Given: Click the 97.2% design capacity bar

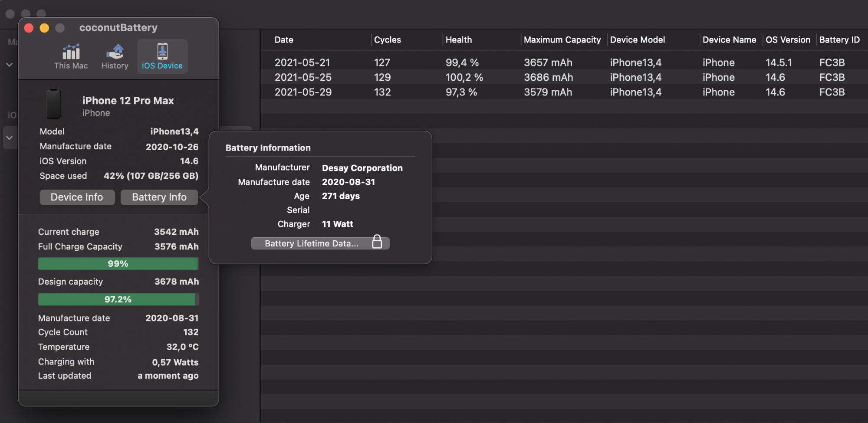Looking at the screenshot, I should 118,299.
